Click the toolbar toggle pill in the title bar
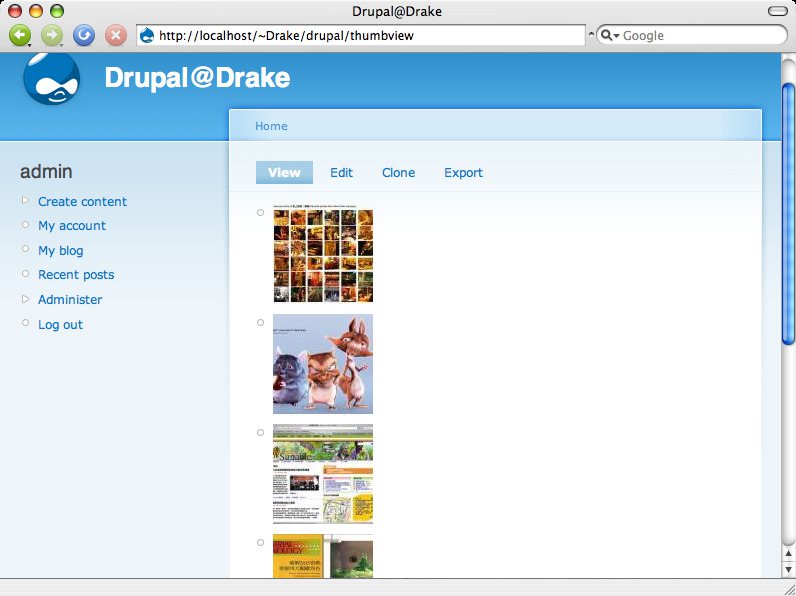The image size is (796, 596). (777, 11)
